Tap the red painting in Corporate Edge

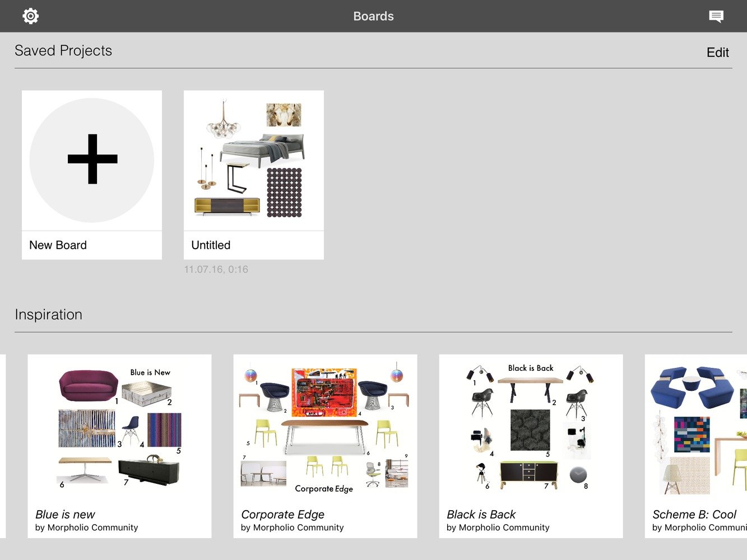point(324,393)
